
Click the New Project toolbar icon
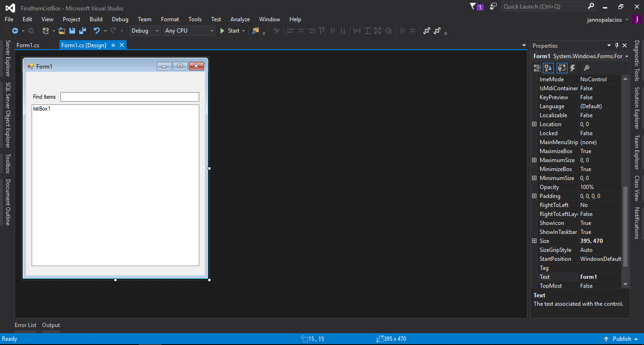(x=46, y=31)
